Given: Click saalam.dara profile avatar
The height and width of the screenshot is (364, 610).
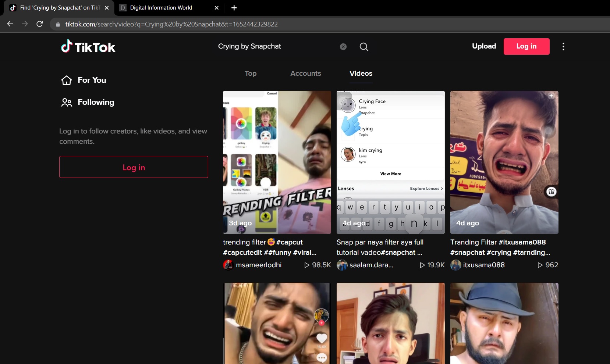Looking at the screenshot, I should tap(342, 265).
